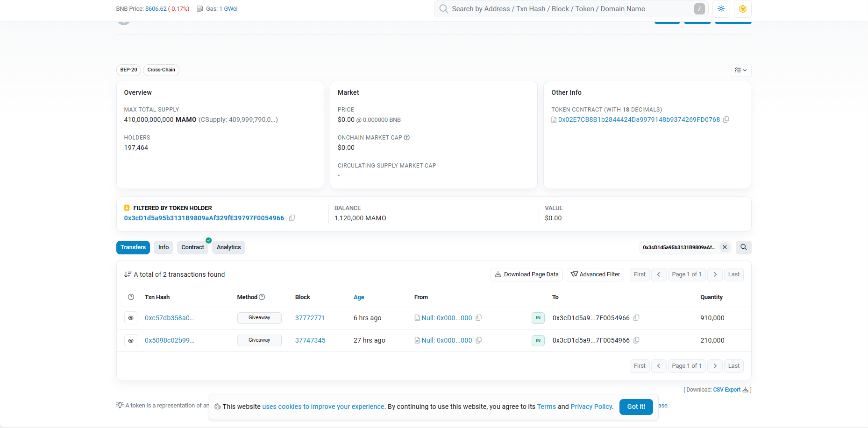This screenshot has width=868, height=428.
Task: Go to previous page using bottom chevron
Action: (659, 366)
